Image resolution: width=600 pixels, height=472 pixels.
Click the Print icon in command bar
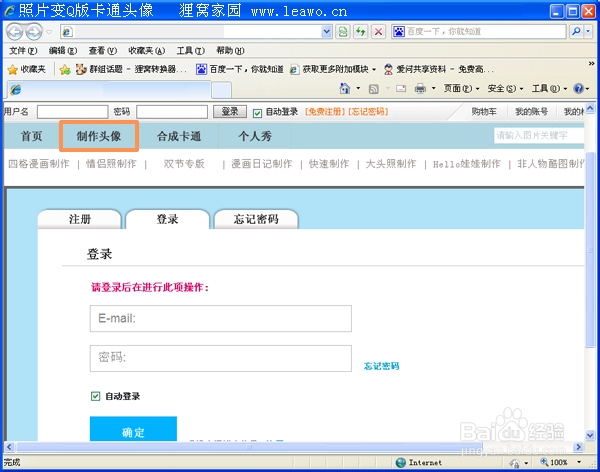pyautogui.click(x=420, y=89)
